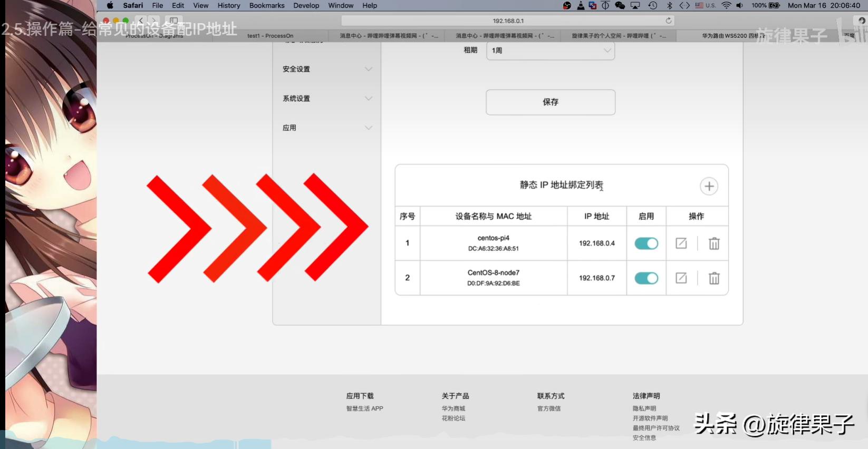868x449 pixels.
Task: Open the Bookmarks menu
Action: [x=267, y=5]
